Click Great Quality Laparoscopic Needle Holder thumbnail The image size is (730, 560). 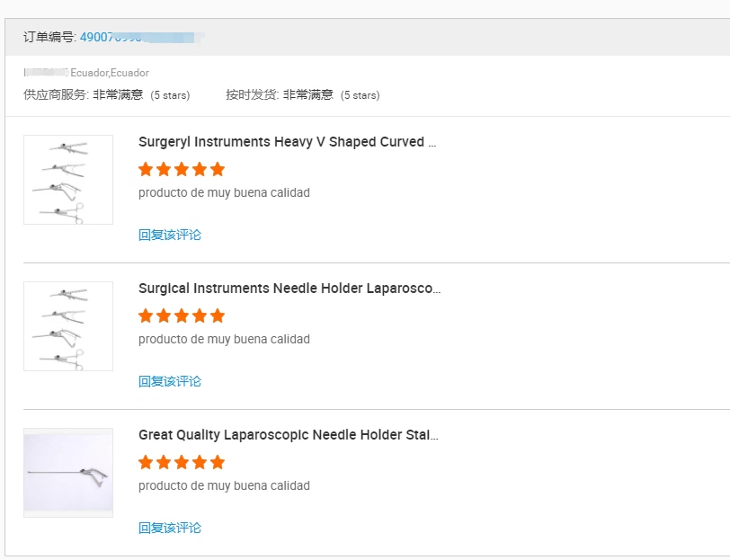(68, 472)
